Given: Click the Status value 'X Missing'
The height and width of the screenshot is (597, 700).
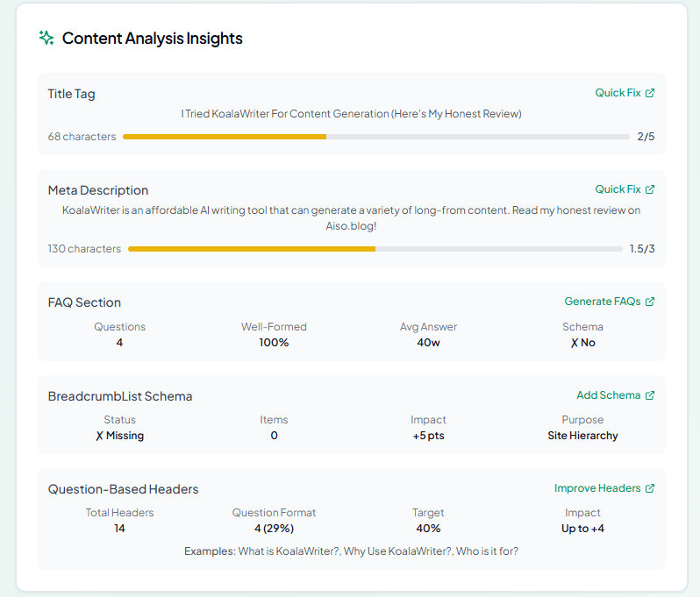Looking at the screenshot, I should [x=119, y=436].
